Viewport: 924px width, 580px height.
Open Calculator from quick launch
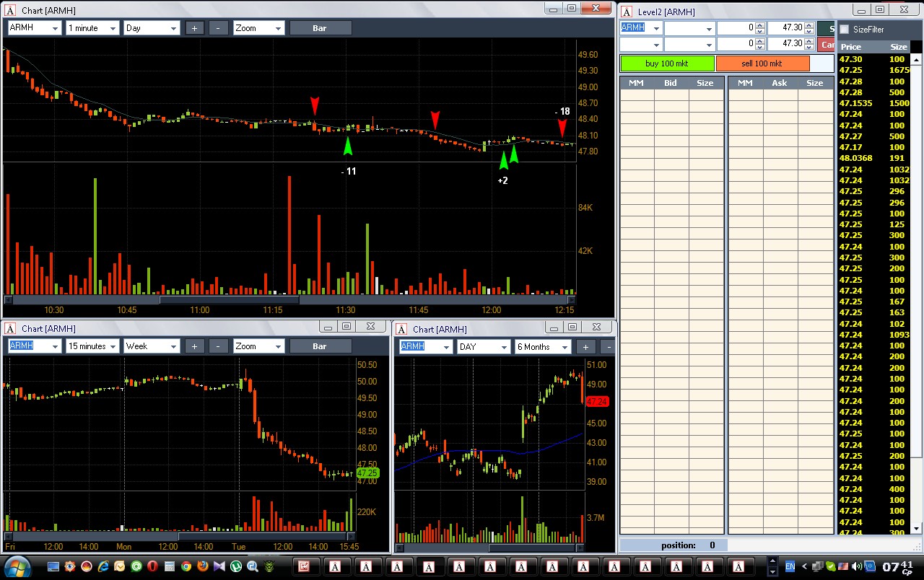[x=169, y=566]
